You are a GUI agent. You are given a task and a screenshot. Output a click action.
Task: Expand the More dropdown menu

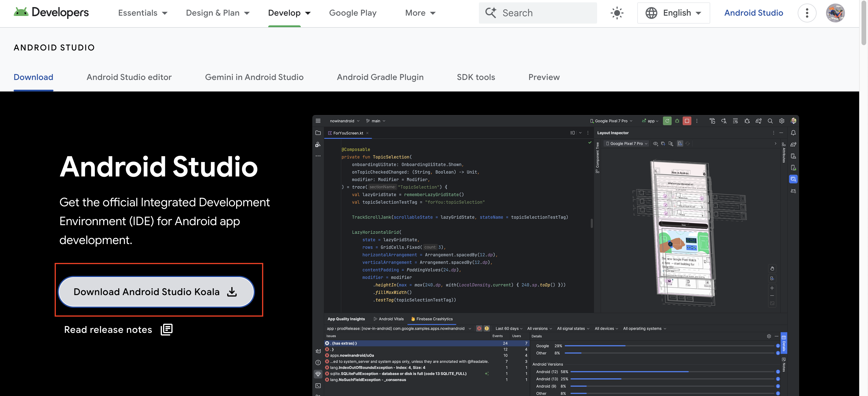[420, 13]
